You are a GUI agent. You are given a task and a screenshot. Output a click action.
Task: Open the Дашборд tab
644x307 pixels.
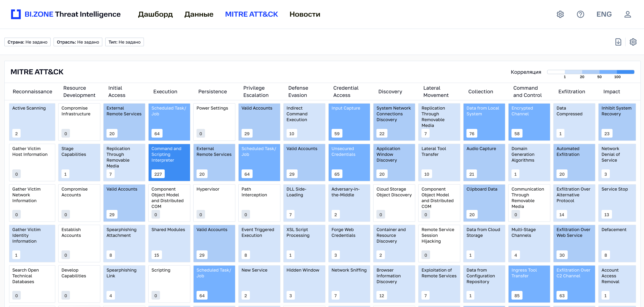click(155, 14)
